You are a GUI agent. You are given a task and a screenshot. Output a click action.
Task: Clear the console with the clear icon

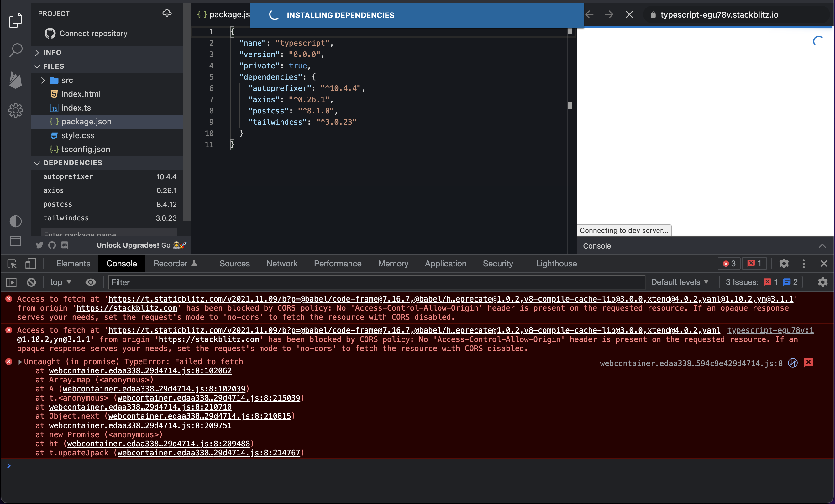(31, 282)
